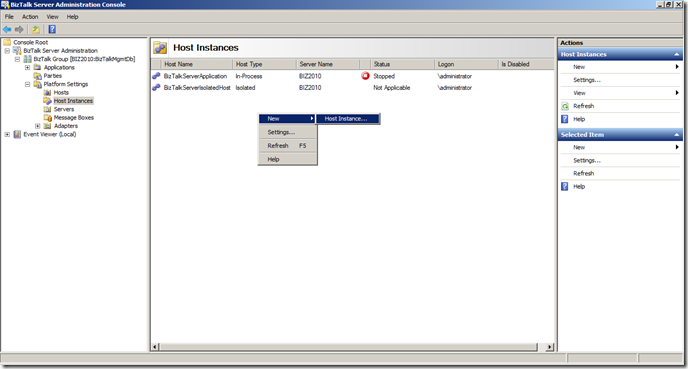Click the Help toolbar icon
The height and width of the screenshot is (369, 688).
[52, 29]
